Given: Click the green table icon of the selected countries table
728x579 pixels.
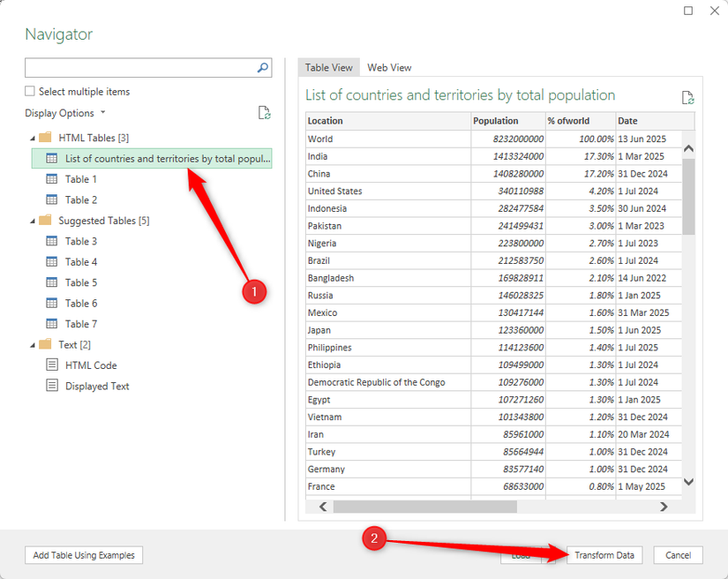Looking at the screenshot, I should (51, 157).
